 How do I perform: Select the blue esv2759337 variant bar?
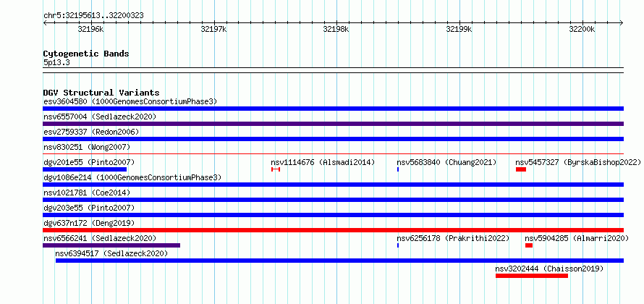click(x=333, y=139)
